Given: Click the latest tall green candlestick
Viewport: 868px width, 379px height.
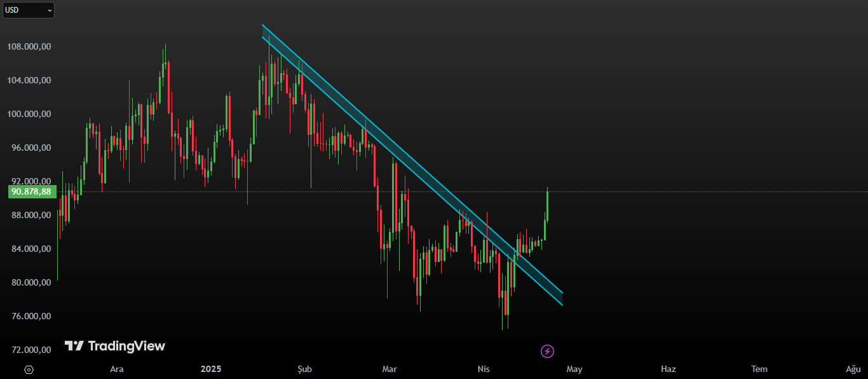Looking at the screenshot, I should pos(547,205).
